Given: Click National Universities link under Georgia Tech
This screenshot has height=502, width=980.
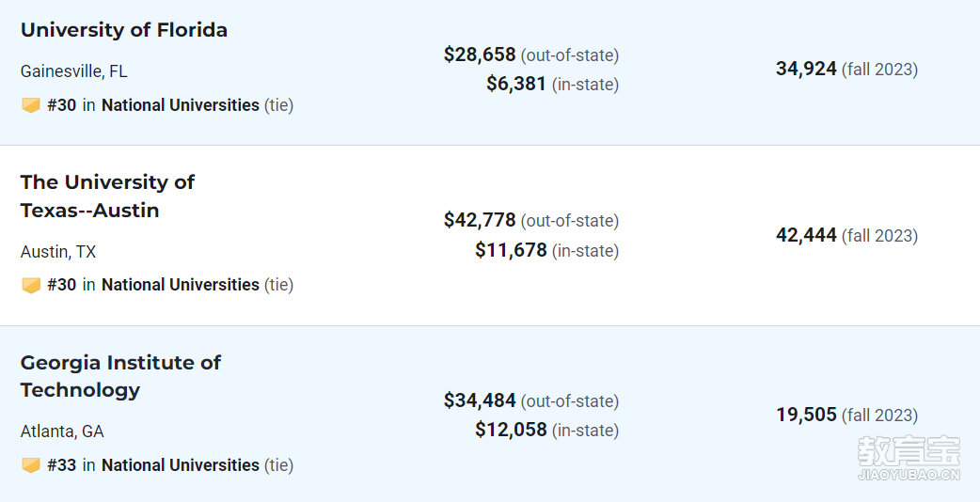Looking at the screenshot, I should coord(181,465).
